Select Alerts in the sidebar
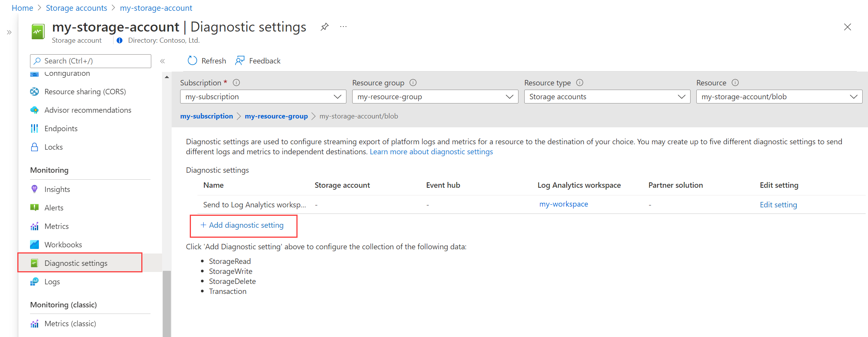This screenshot has height=337, width=868. (x=54, y=208)
